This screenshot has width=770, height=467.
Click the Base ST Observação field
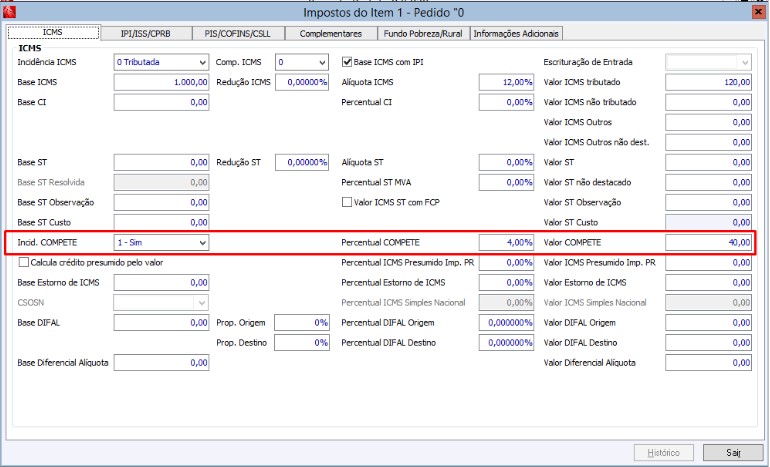point(161,202)
